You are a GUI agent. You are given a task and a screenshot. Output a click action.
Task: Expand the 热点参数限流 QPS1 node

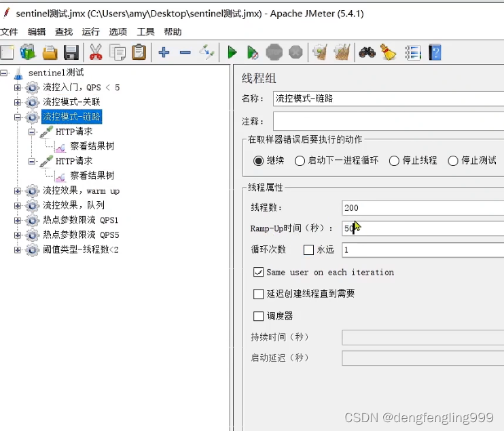pos(18,220)
